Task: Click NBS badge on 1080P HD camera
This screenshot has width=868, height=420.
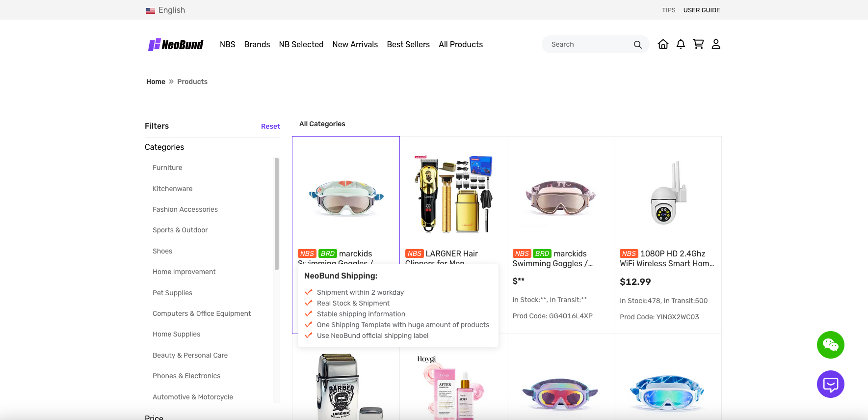Action: point(629,253)
